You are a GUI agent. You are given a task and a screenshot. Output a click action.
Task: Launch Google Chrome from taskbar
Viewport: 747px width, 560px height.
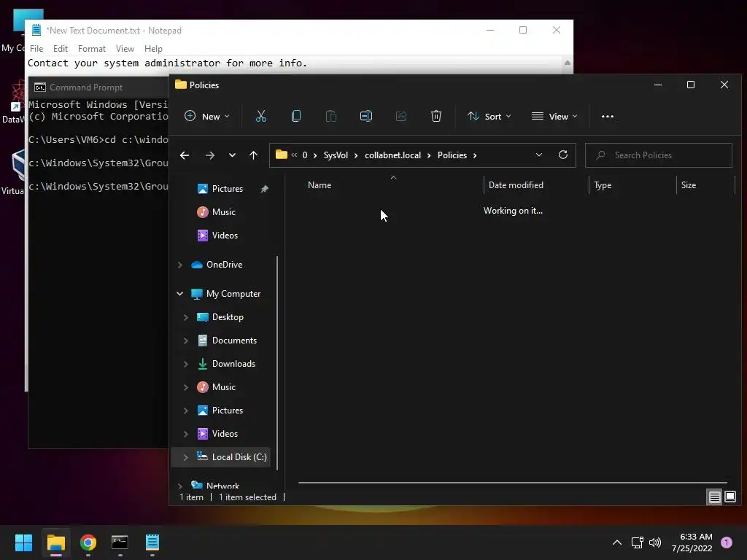click(88, 542)
